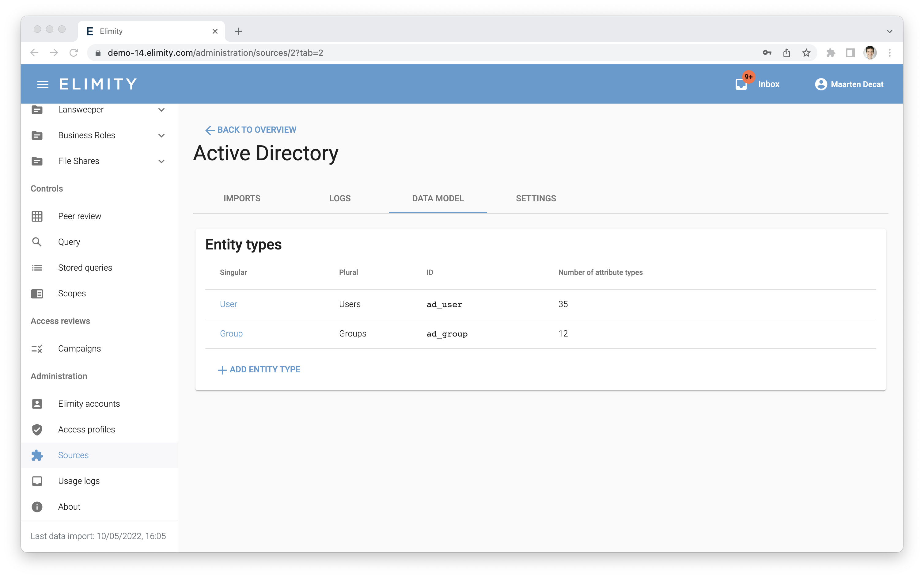Screen dimensions: 924x578
Task: Click the Last data import status text
Action: [98, 536]
